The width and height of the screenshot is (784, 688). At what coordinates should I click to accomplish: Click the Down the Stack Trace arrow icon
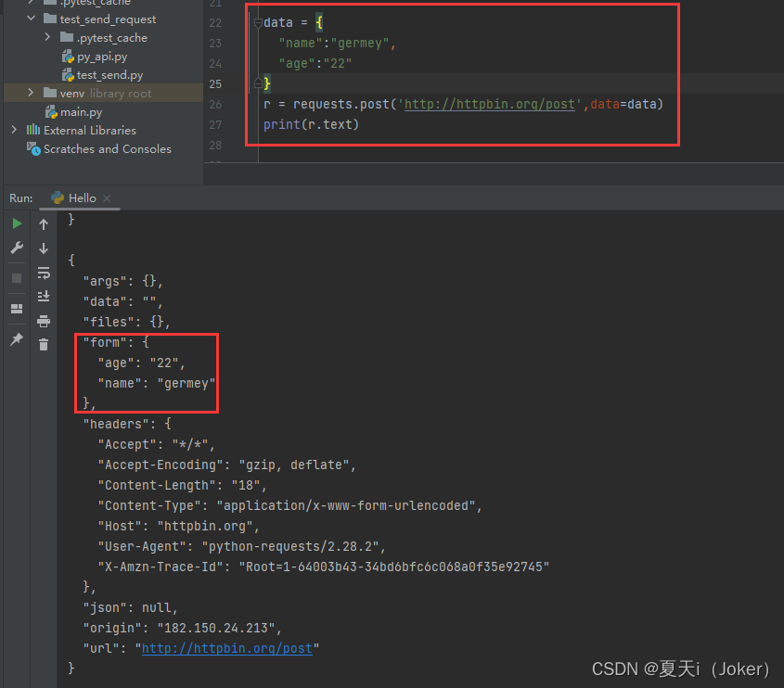tap(43, 248)
